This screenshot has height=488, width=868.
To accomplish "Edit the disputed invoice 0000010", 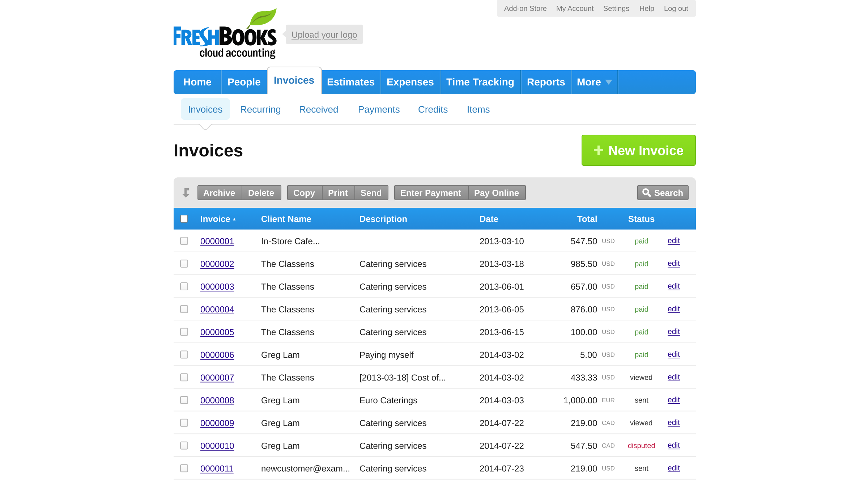I will tap(673, 445).
